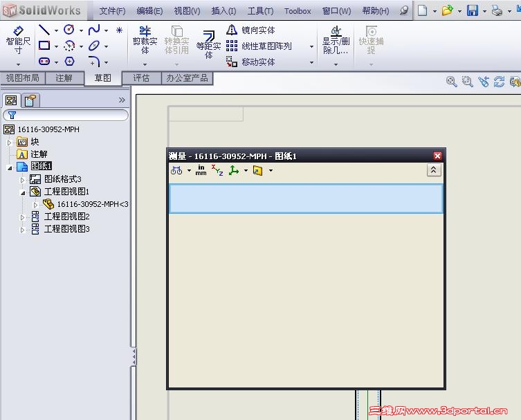
Task: Switch to the 视图布局 tab
Action: click(x=23, y=77)
